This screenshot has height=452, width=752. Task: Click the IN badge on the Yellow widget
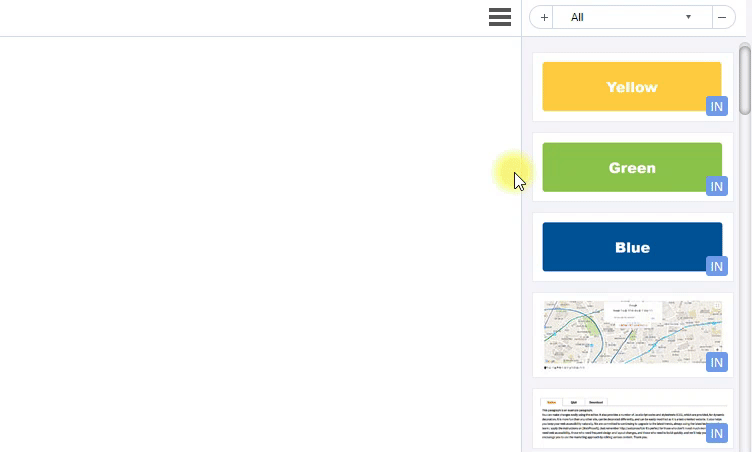point(716,106)
